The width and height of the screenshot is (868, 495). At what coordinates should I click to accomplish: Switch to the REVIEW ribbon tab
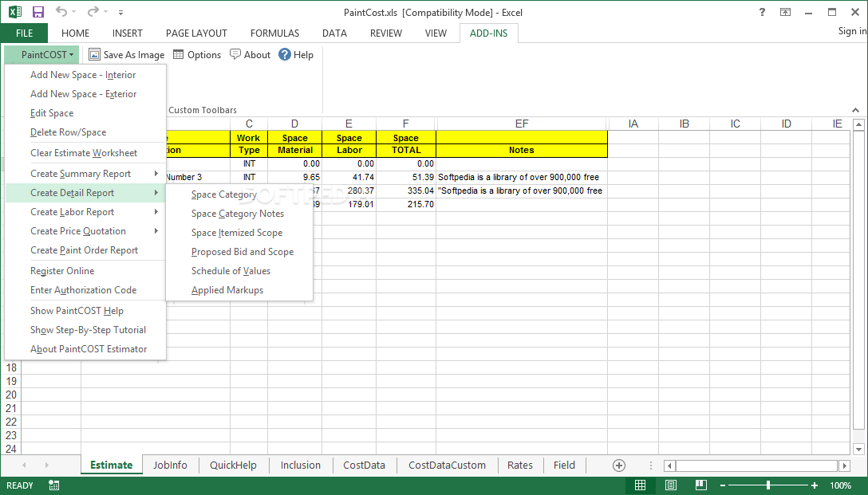pyautogui.click(x=386, y=33)
